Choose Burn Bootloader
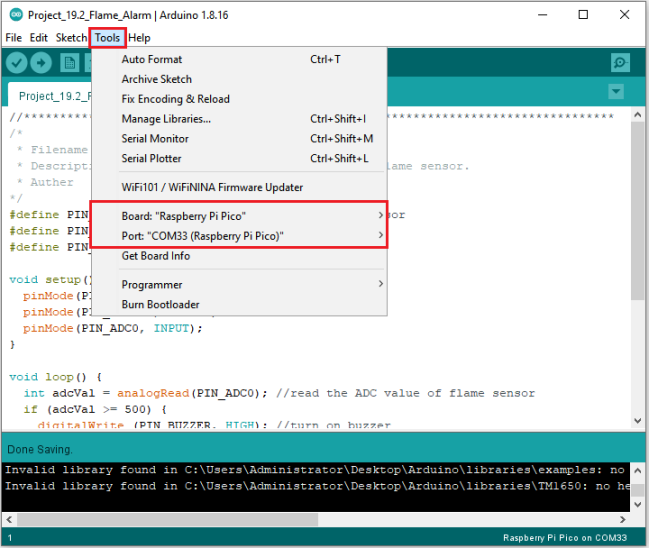The width and height of the screenshot is (650, 549). click(x=239, y=304)
